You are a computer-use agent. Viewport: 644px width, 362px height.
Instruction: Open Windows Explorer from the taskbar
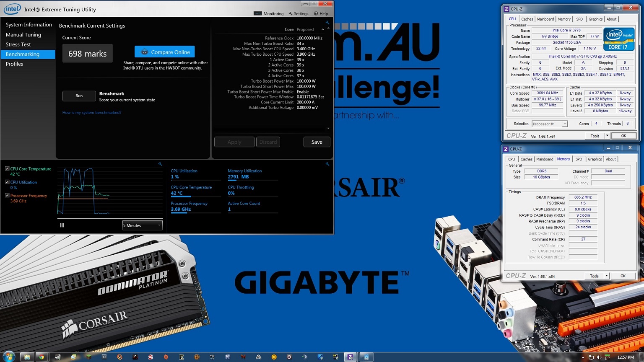pos(27,357)
